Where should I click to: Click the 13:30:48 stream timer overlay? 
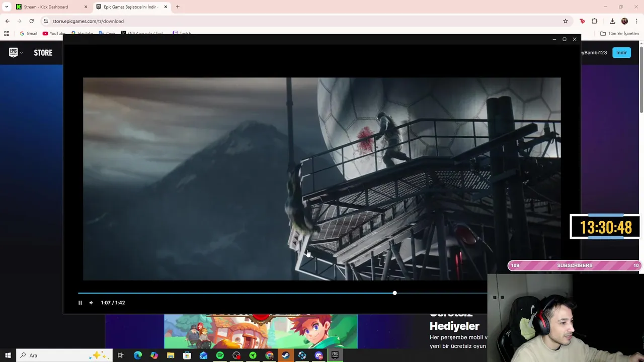pyautogui.click(x=605, y=227)
